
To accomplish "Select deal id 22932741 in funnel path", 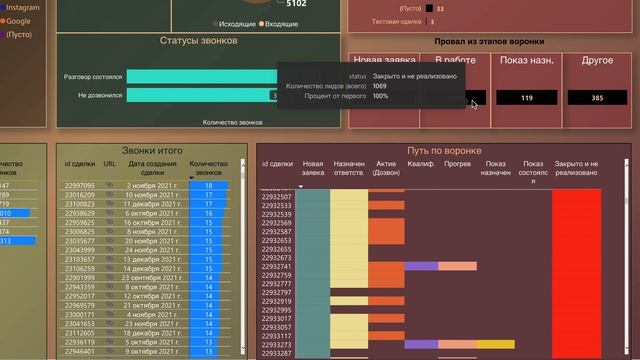I will coord(277,267).
